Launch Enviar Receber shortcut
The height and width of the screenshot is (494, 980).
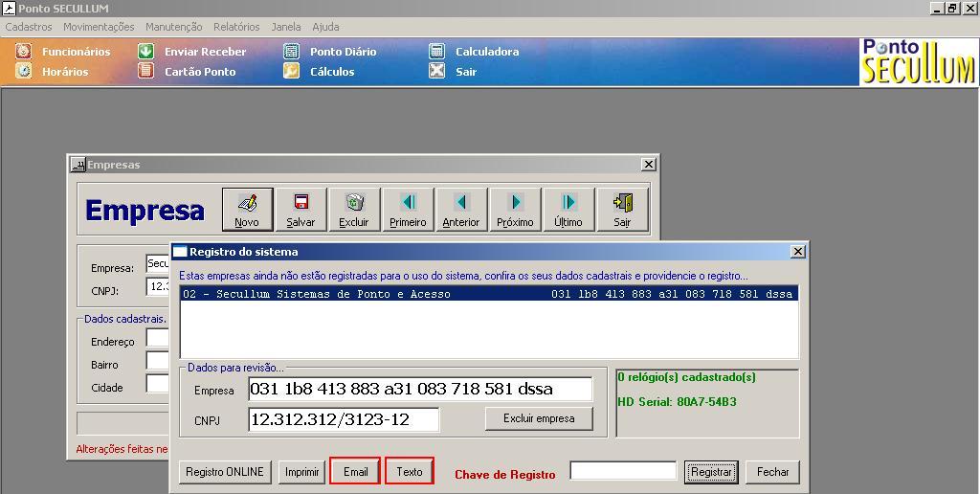[x=191, y=52]
